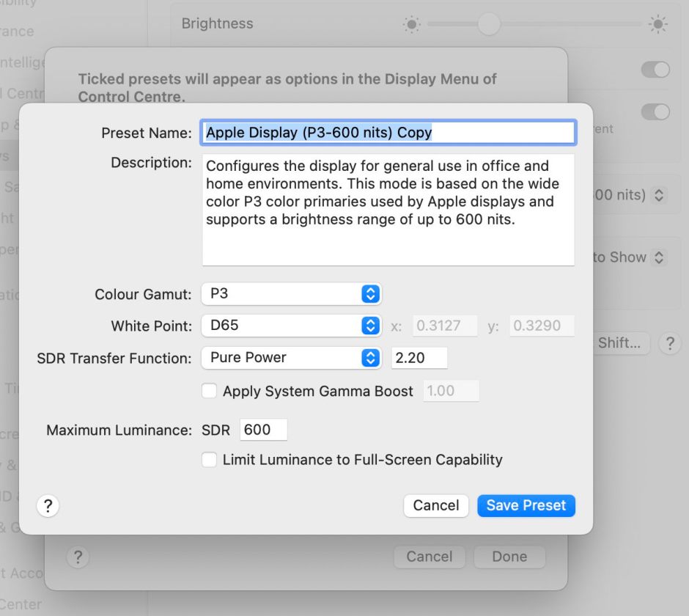The width and height of the screenshot is (689, 616).
Task: Click the low brightness sun icon
Action: (x=412, y=24)
